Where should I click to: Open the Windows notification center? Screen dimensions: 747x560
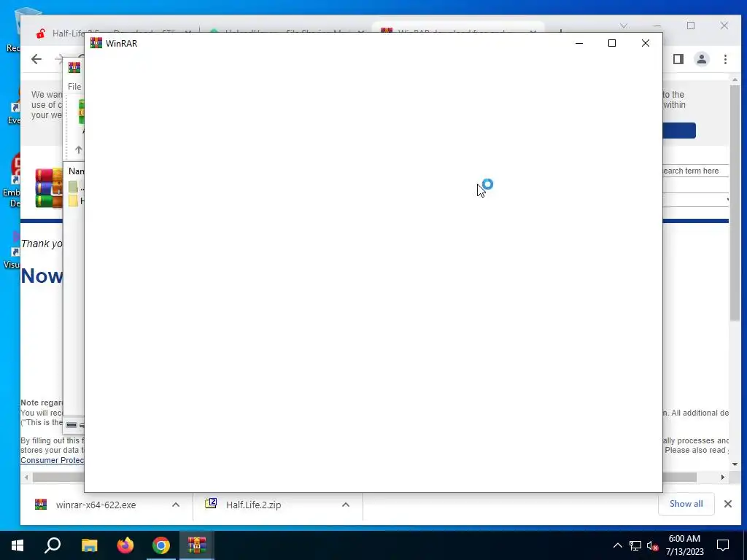coord(723,545)
